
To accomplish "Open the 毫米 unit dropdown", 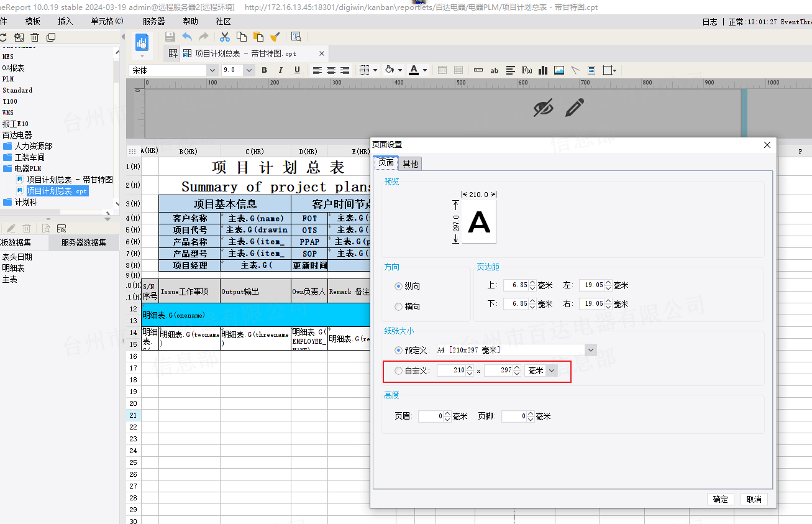I will [x=550, y=370].
